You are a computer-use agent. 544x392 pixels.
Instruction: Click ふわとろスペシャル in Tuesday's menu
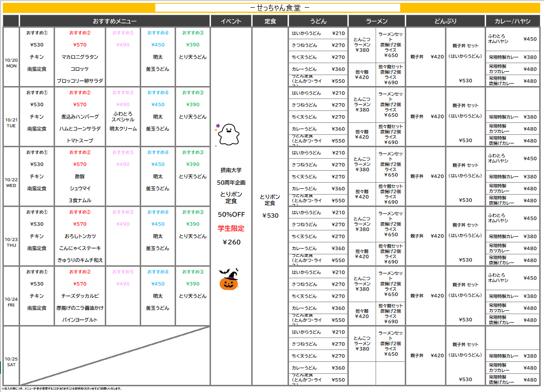tap(123, 117)
